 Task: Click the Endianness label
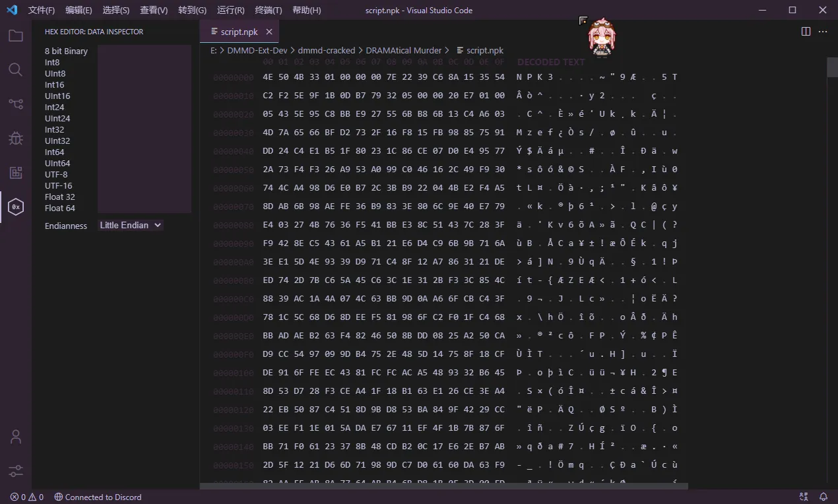[66, 226]
